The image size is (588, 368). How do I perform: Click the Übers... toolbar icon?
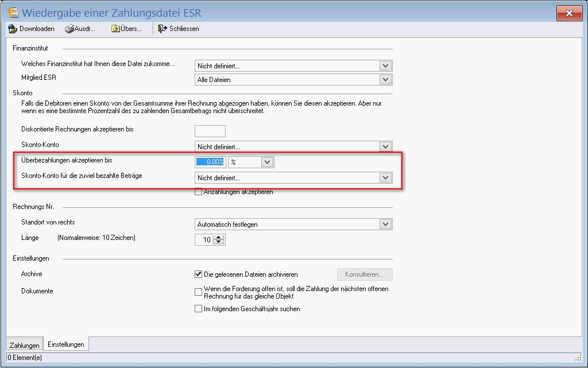click(115, 29)
